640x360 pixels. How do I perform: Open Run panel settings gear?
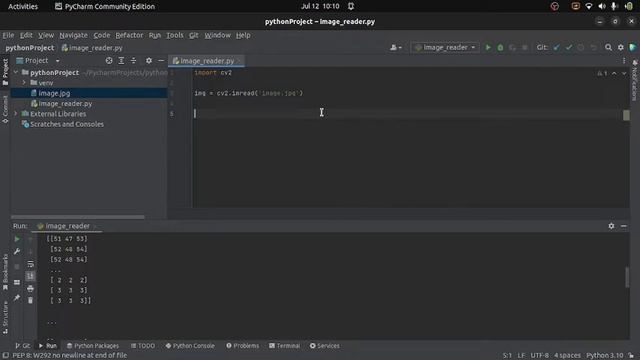611,226
